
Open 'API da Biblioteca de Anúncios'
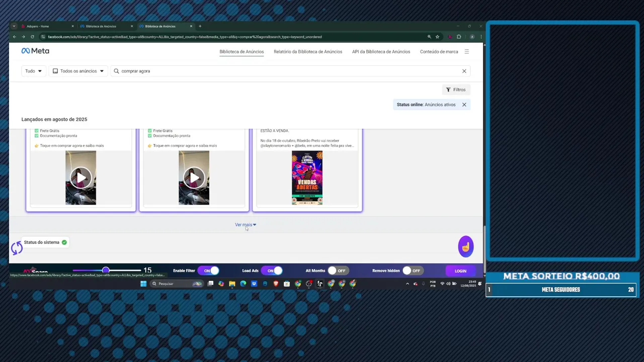(381, 52)
